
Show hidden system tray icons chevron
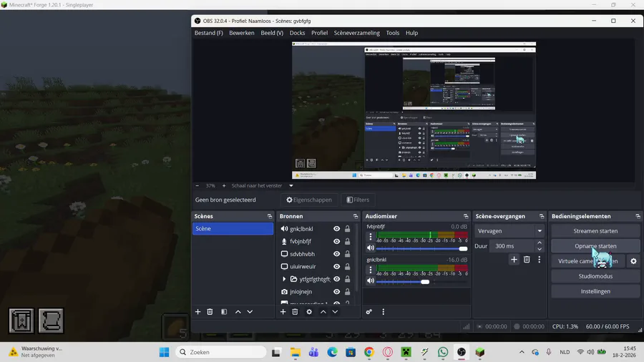coord(522,352)
